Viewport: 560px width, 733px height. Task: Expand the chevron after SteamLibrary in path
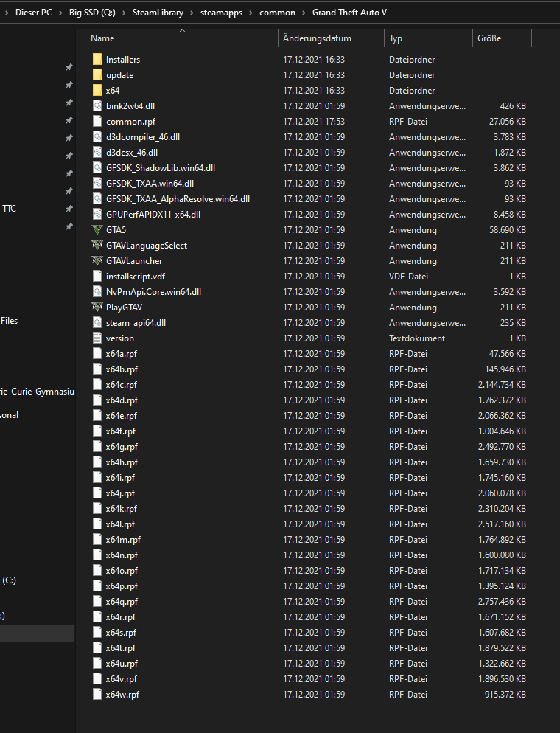pos(190,13)
